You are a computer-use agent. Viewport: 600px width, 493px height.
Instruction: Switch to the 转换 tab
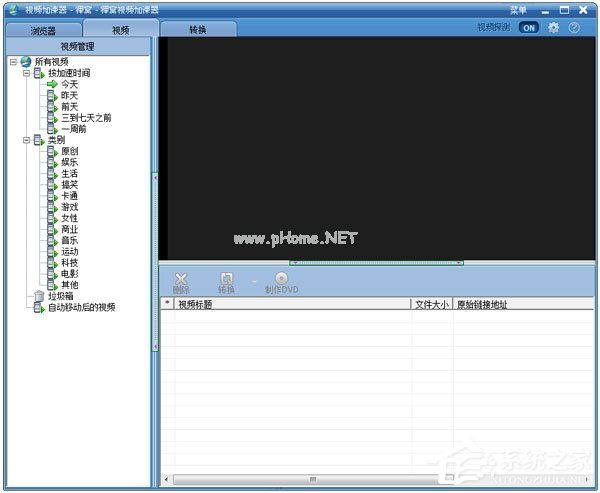pos(198,30)
